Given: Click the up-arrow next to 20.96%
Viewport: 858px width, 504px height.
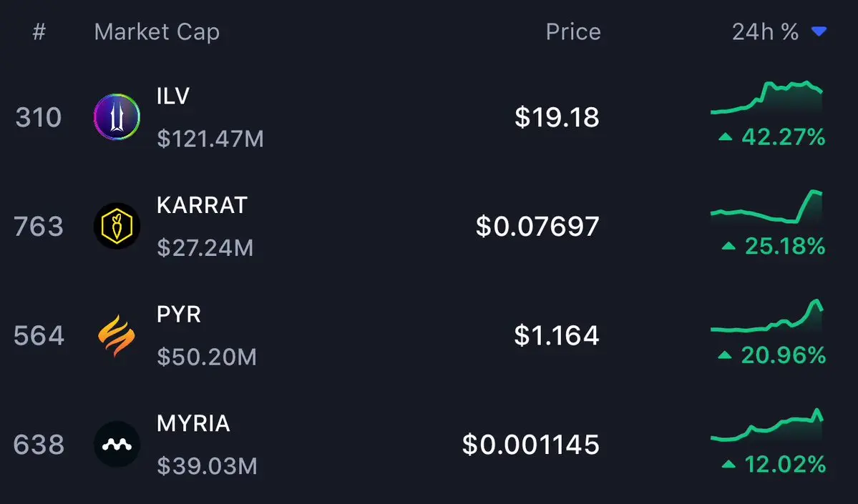Looking at the screenshot, I should [724, 355].
